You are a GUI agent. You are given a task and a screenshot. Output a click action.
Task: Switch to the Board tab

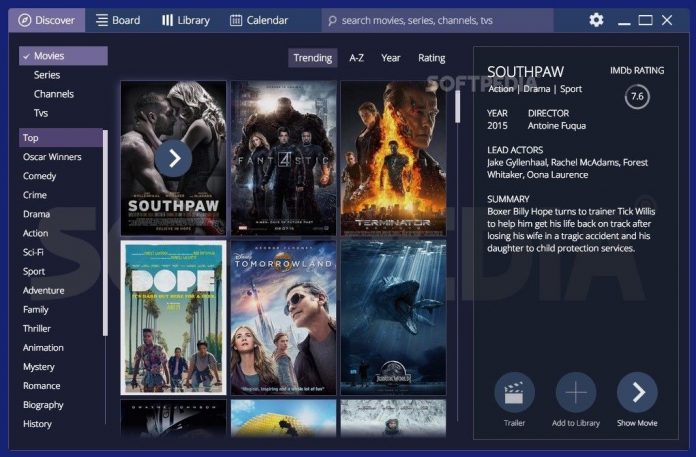tap(118, 20)
